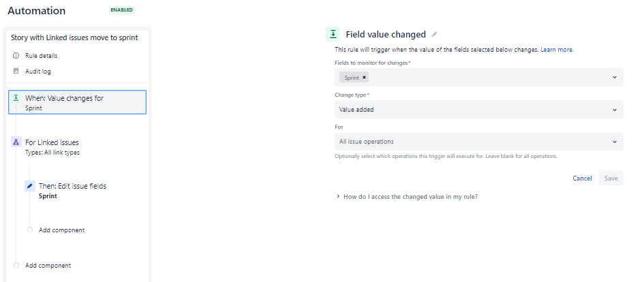The height and width of the screenshot is (282, 644).
Task: Click the purple branch icon for Linked issues
Action: pos(16,142)
